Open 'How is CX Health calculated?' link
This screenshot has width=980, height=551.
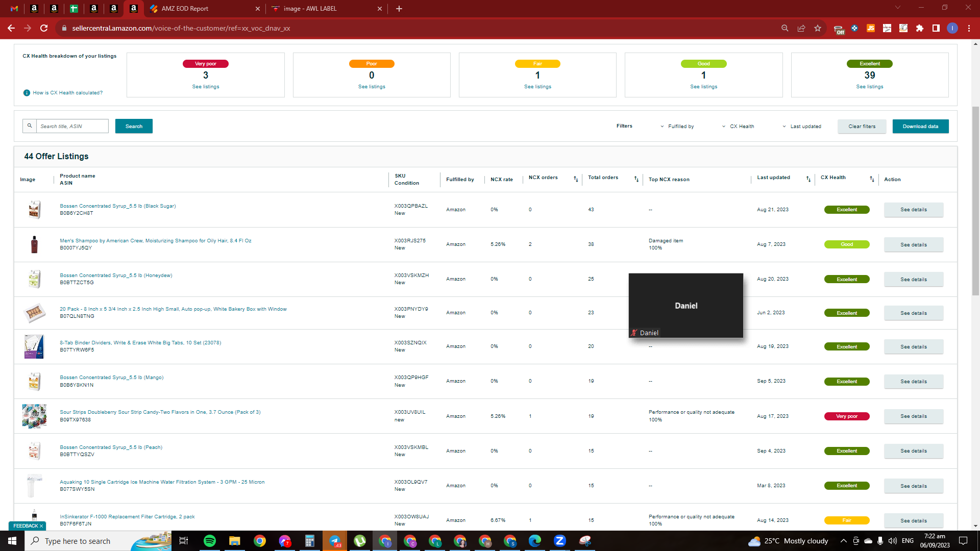pyautogui.click(x=67, y=93)
